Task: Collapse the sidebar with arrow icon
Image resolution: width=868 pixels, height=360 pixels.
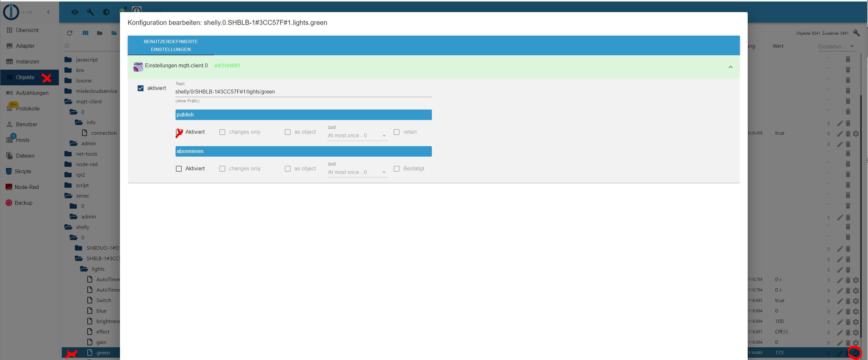Action: (x=48, y=12)
